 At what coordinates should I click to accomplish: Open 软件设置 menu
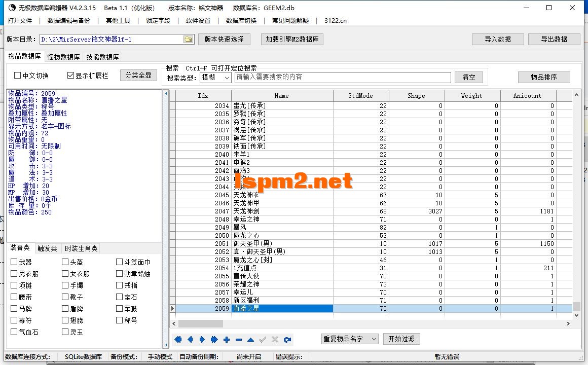coord(198,21)
